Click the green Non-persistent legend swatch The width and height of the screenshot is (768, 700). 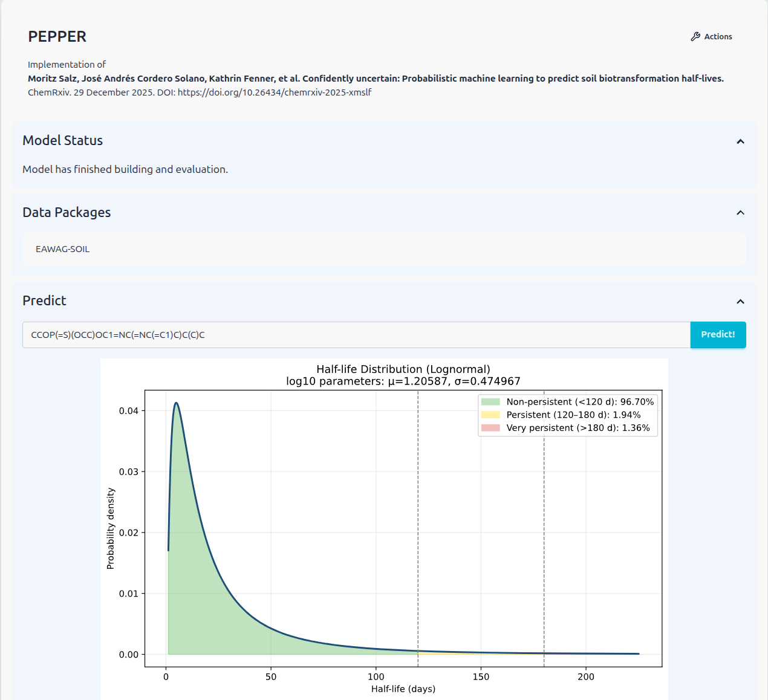[x=490, y=402]
